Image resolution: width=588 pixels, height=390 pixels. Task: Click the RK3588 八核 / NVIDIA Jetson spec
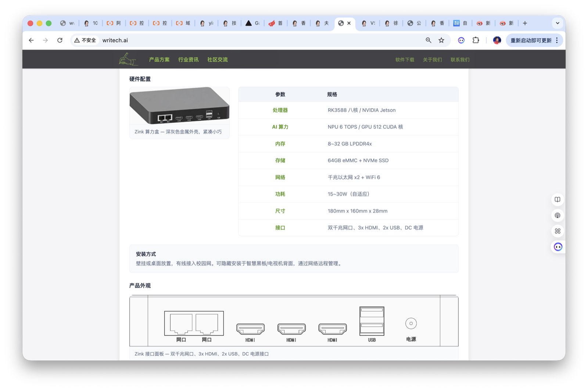362,110
